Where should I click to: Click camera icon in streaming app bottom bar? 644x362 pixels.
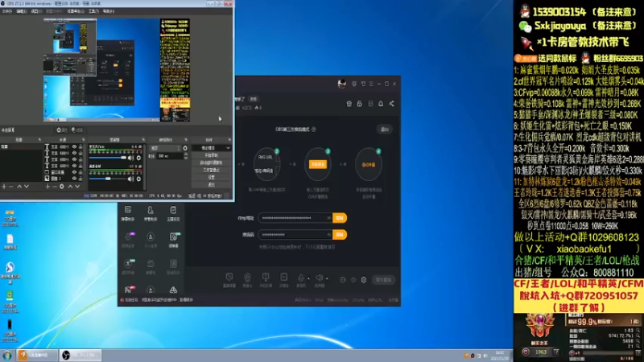pyautogui.click(x=247, y=278)
